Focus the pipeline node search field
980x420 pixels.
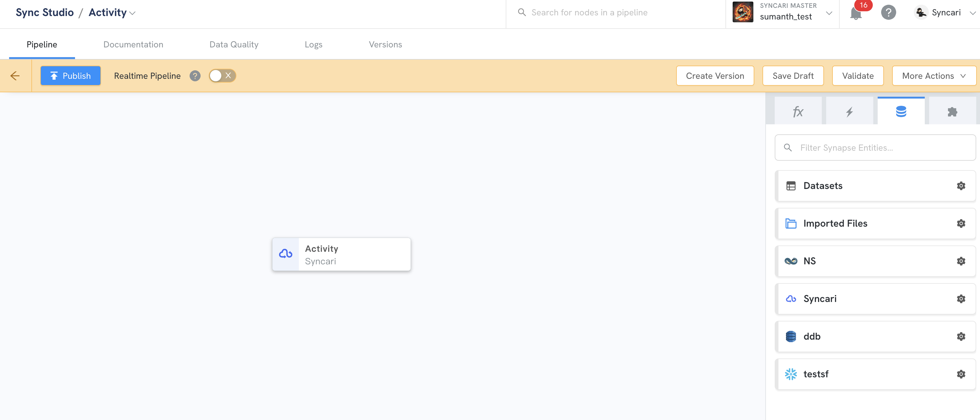[x=616, y=13]
